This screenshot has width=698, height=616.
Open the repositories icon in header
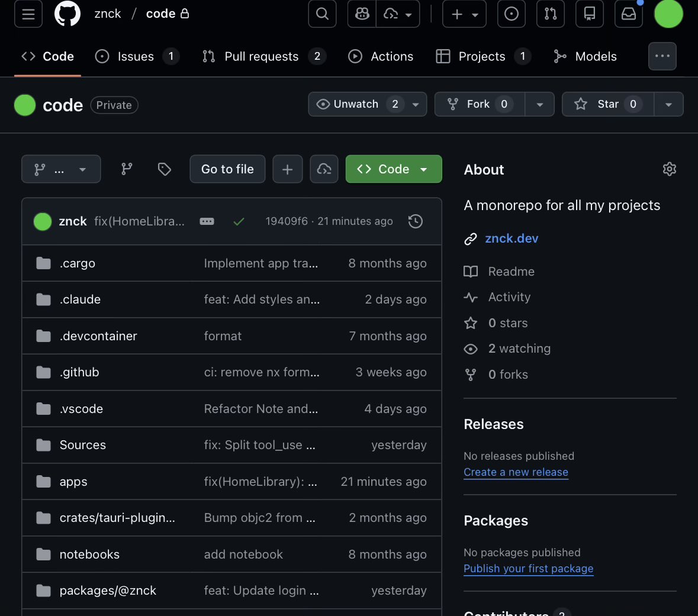pos(590,14)
